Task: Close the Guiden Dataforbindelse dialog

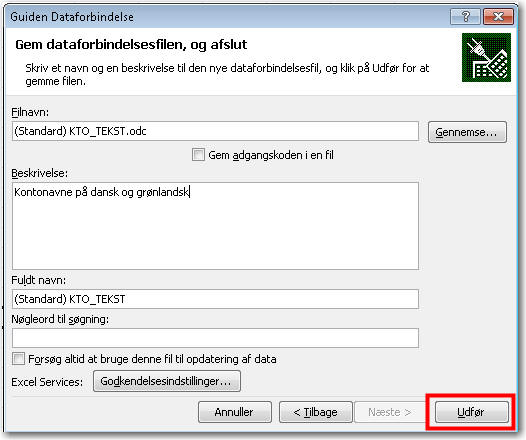Action: coord(498,16)
